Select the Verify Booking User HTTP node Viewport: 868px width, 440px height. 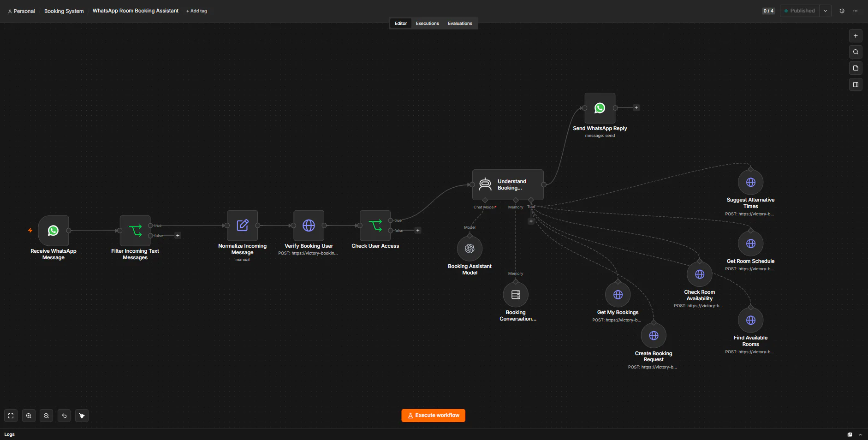click(x=309, y=226)
